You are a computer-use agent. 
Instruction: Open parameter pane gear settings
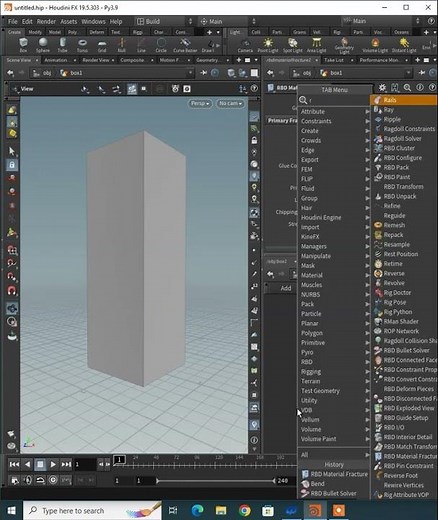coord(382,88)
